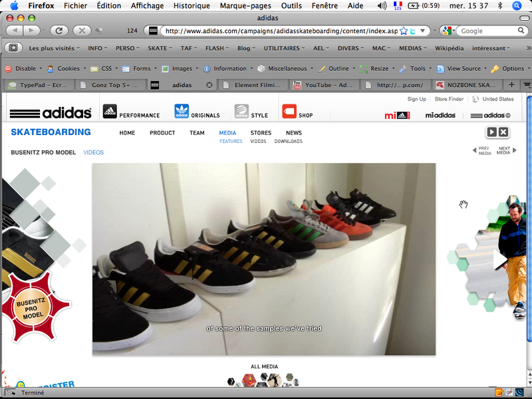532x399 pixels.
Task: Switch to the YouTube tab
Action: tap(325, 85)
